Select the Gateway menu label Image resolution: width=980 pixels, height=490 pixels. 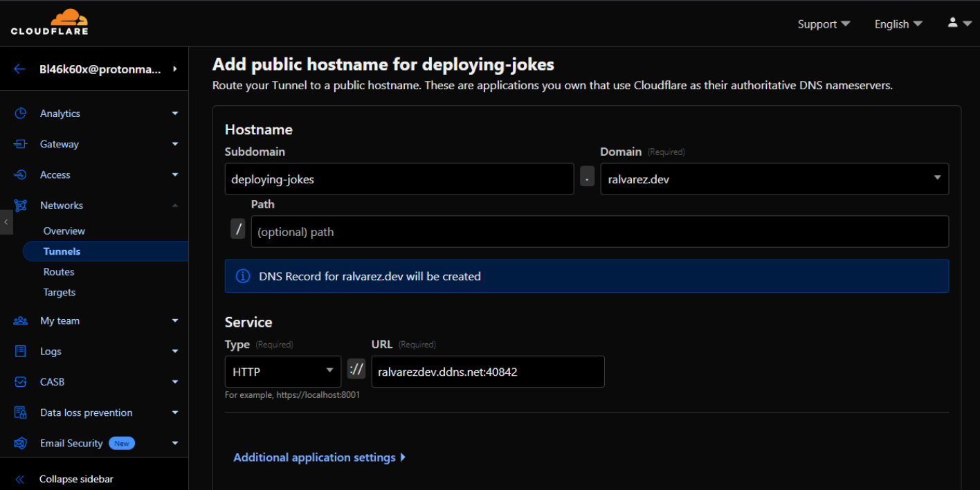[x=60, y=144]
